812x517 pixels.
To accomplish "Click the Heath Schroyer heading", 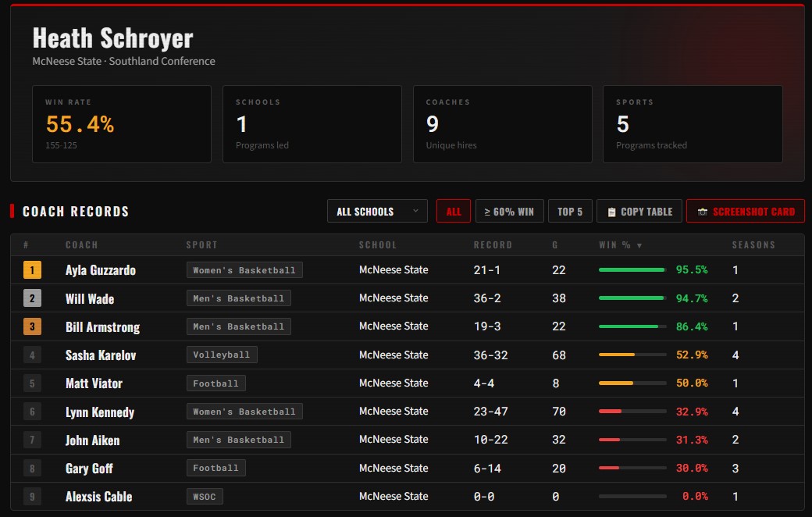I will [x=113, y=37].
